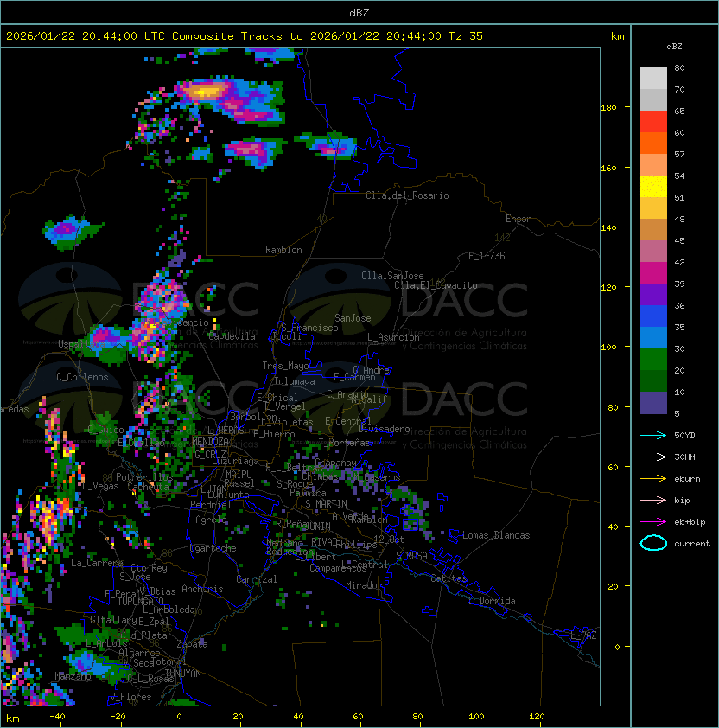Click the 'Tz 35' threshold text in header
The width and height of the screenshot is (719, 728).
[x=466, y=36]
